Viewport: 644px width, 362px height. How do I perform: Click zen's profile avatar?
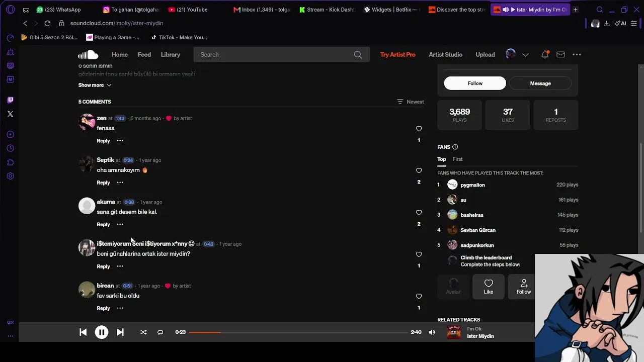[x=87, y=122]
